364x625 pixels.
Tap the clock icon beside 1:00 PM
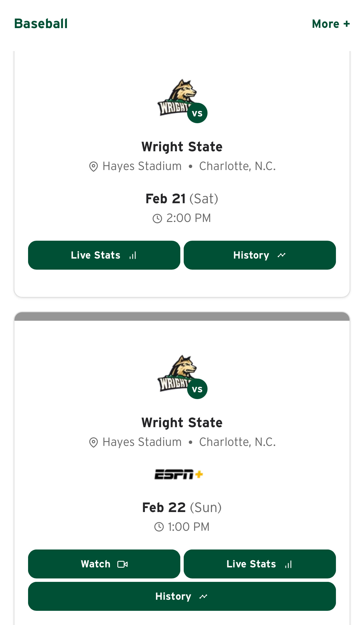tap(159, 527)
